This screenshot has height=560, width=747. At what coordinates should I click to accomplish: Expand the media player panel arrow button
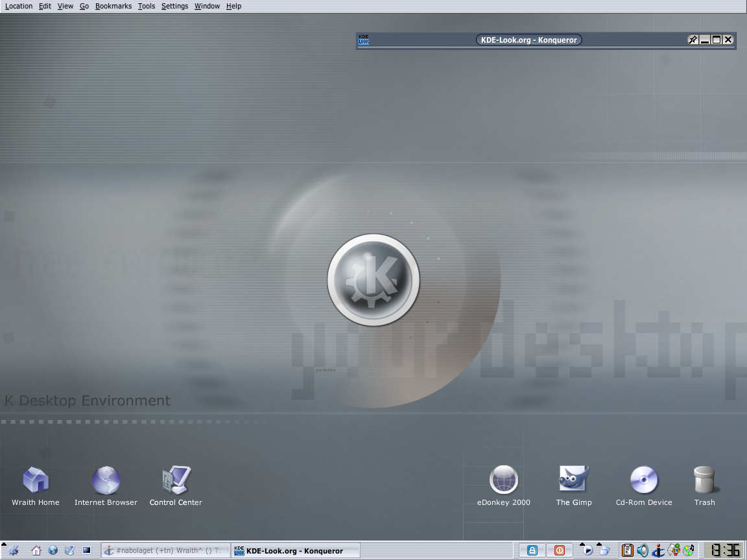(x=582, y=544)
